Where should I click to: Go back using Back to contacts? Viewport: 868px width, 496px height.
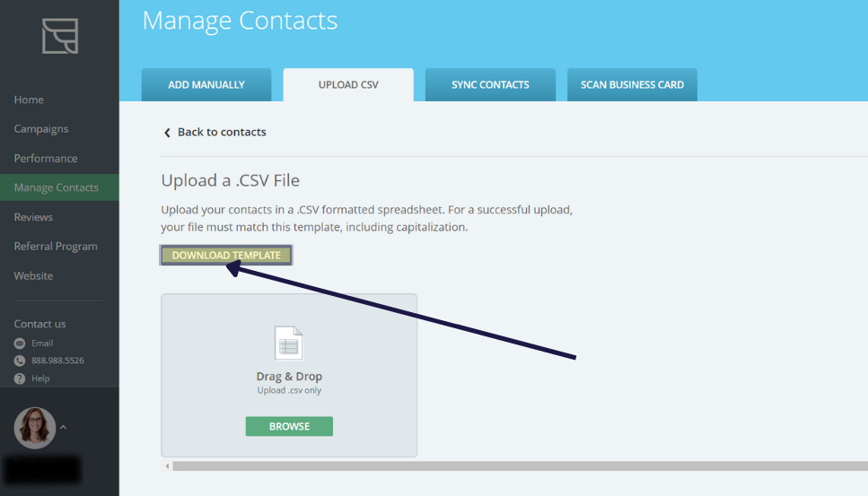215,132
